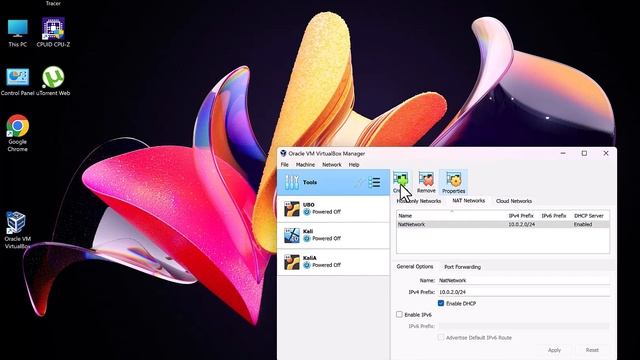Open Control Panel desktop icon
The image size is (640, 360).
point(18,82)
